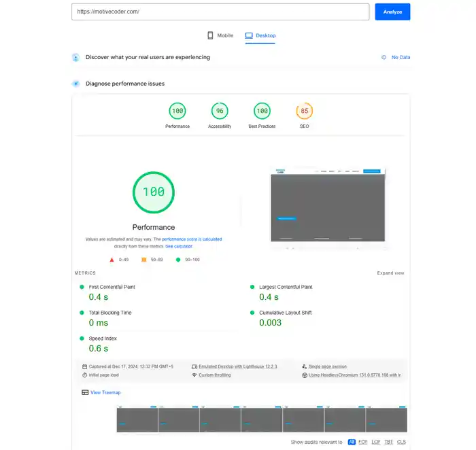476x450 pixels.
Task: Click Total Blocking Time metric label
Action: tap(110, 313)
